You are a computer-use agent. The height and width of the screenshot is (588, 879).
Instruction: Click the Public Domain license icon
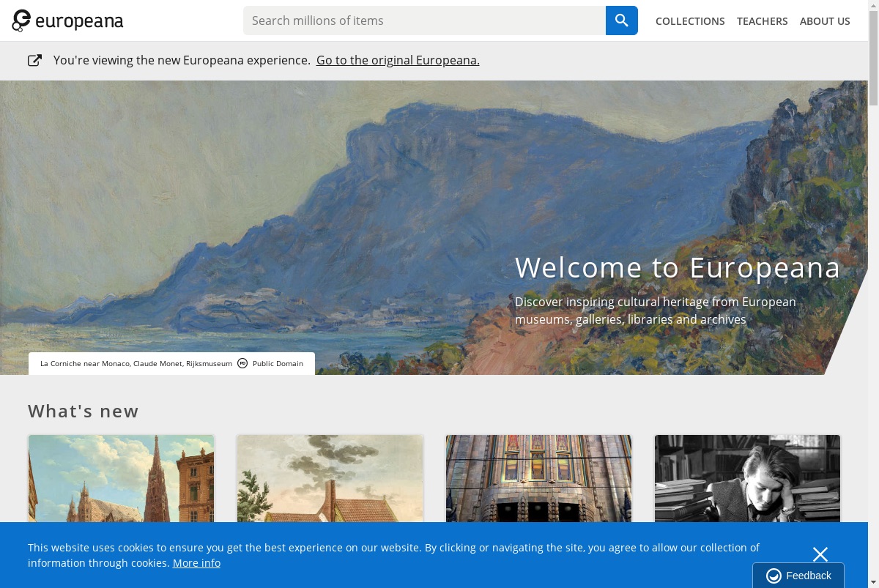coord(242,363)
